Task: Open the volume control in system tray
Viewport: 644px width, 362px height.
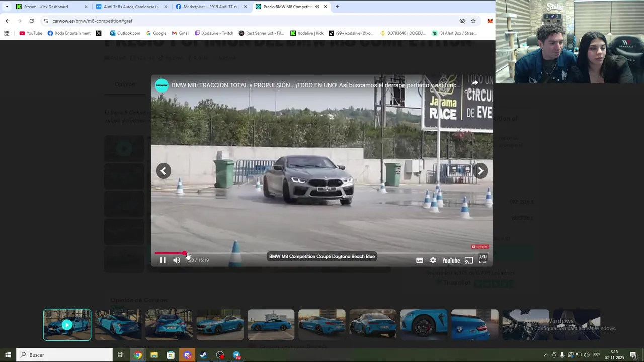Action: (586, 355)
